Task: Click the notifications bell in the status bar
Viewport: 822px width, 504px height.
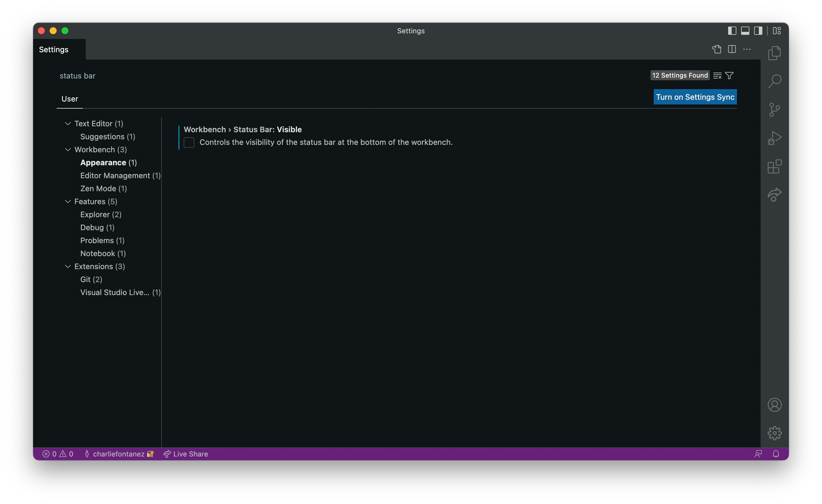Action: point(777,454)
